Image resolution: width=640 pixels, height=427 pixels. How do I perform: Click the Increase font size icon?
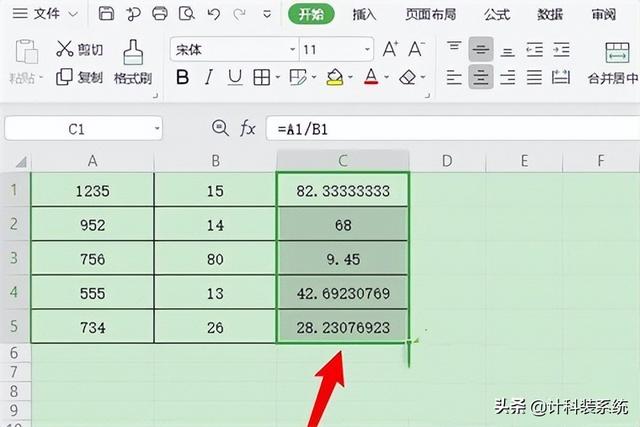[x=391, y=49]
